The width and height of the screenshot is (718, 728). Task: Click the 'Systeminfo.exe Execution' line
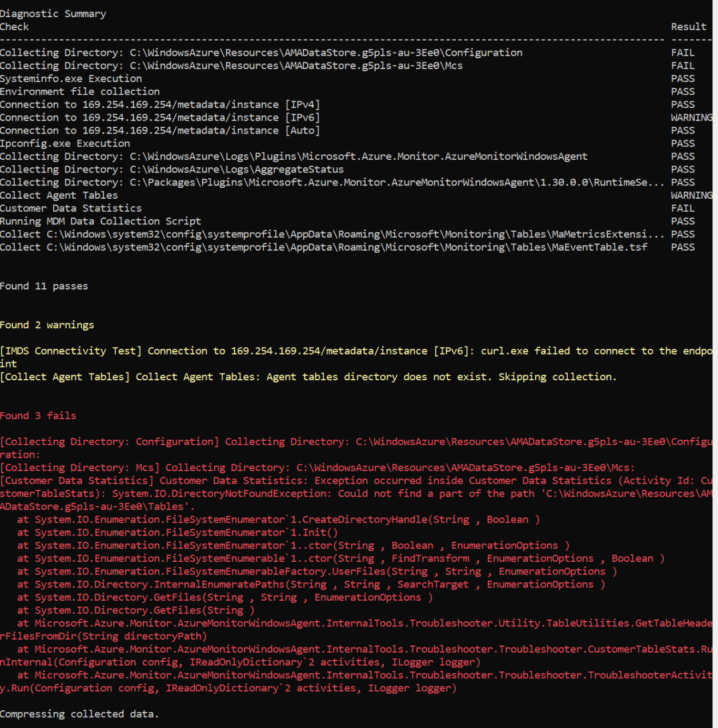71,79
